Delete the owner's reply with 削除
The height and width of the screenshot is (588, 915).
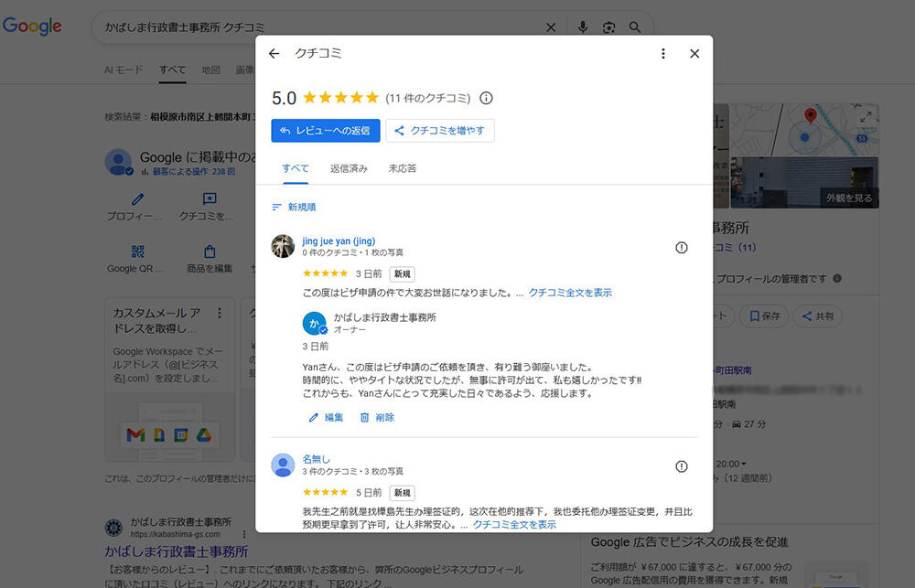point(377,417)
